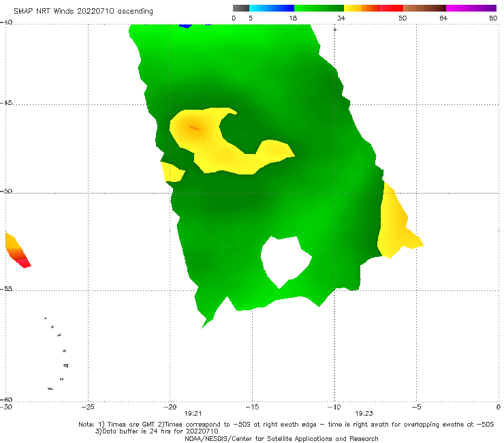Click longitude label -15

click(x=252, y=407)
